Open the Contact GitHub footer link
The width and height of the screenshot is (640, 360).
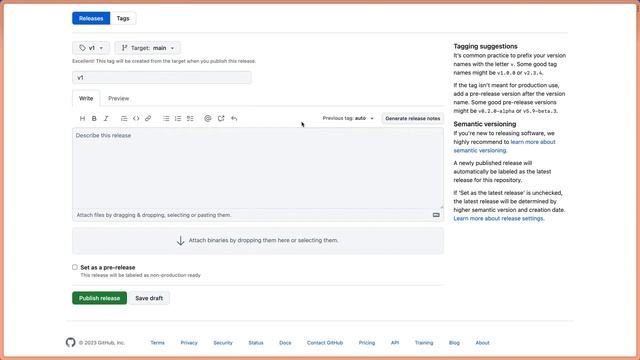click(x=325, y=342)
